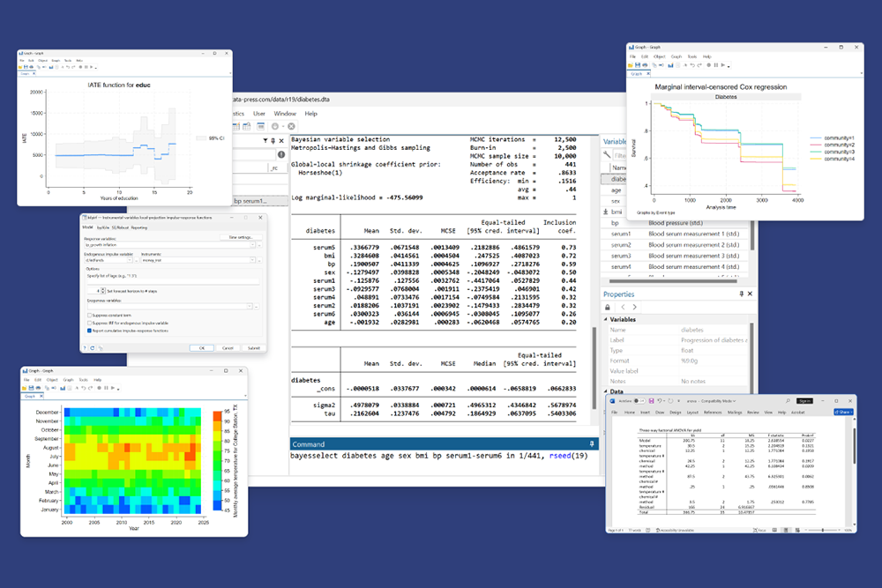Click reset icon in ivlpirf dialog
Viewport: 882px width, 588px height.
click(x=93, y=348)
